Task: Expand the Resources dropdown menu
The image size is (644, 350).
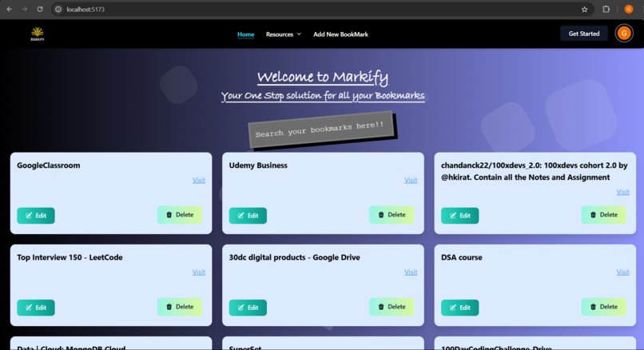Action: click(284, 34)
